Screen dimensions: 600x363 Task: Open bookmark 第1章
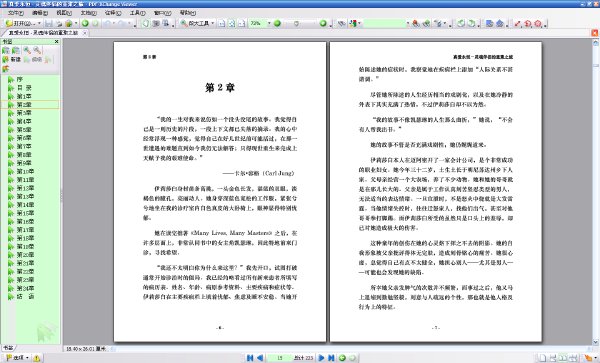24,96
